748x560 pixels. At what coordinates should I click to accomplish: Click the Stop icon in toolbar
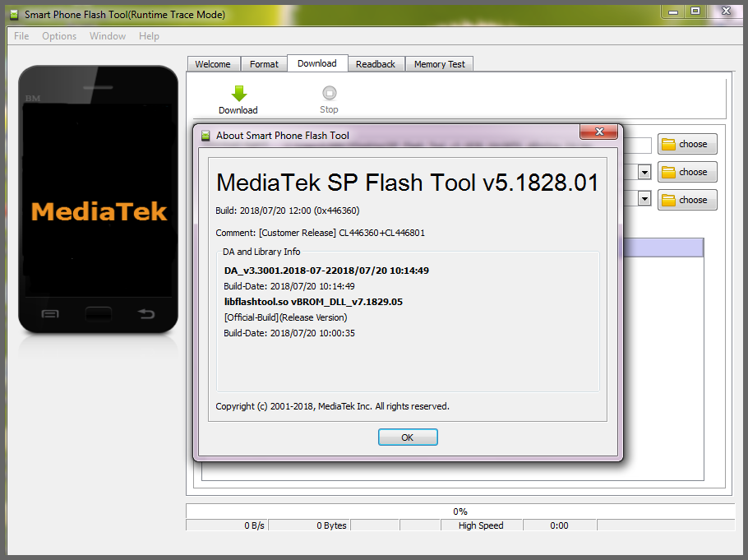[329, 93]
